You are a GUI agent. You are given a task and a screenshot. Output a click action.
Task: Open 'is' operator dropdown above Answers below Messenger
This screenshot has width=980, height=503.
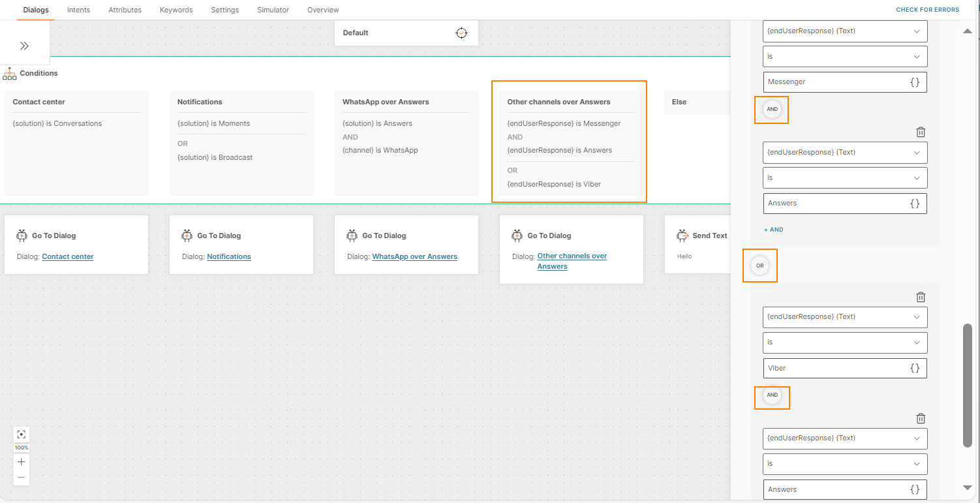tap(845, 177)
